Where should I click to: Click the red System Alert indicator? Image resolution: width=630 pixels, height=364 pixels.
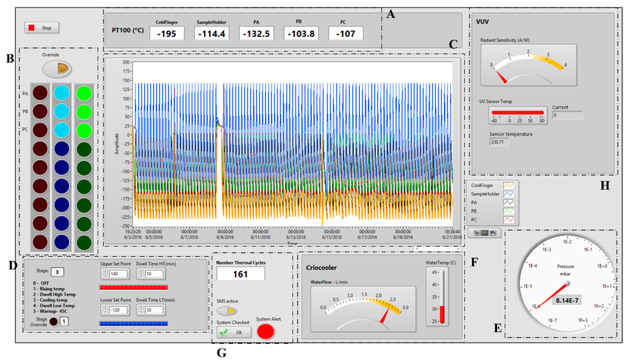point(265,332)
